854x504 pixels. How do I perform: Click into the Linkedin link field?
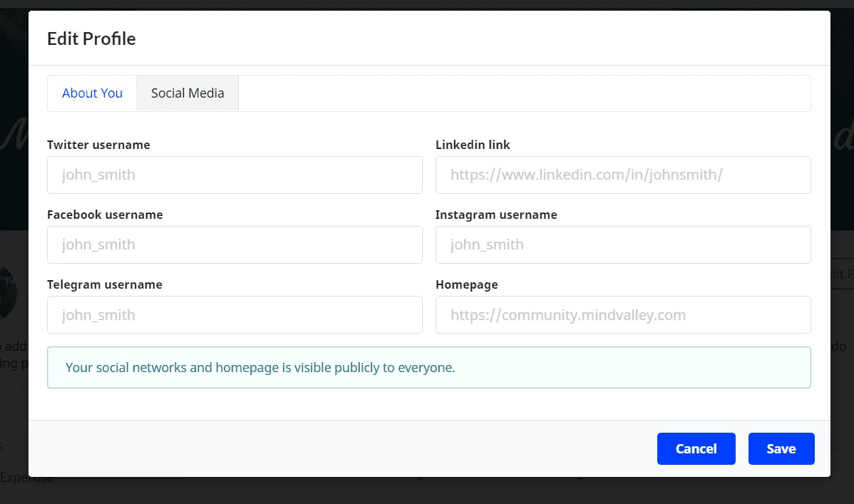click(x=623, y=175)
